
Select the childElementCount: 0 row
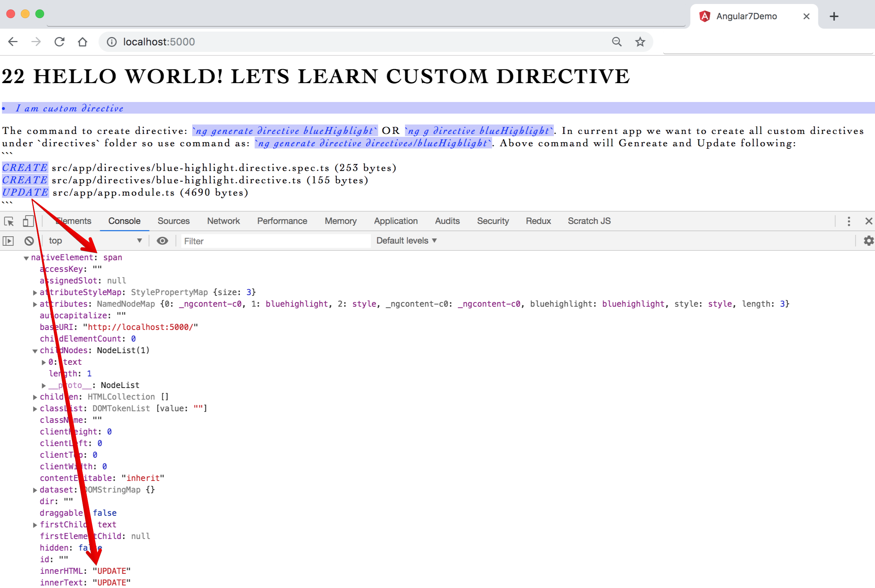click(88, 339)
